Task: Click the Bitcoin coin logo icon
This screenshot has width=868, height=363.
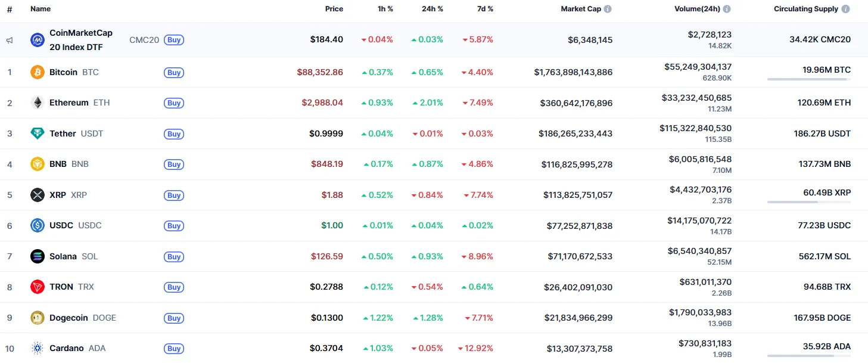Action: [38, 72]
